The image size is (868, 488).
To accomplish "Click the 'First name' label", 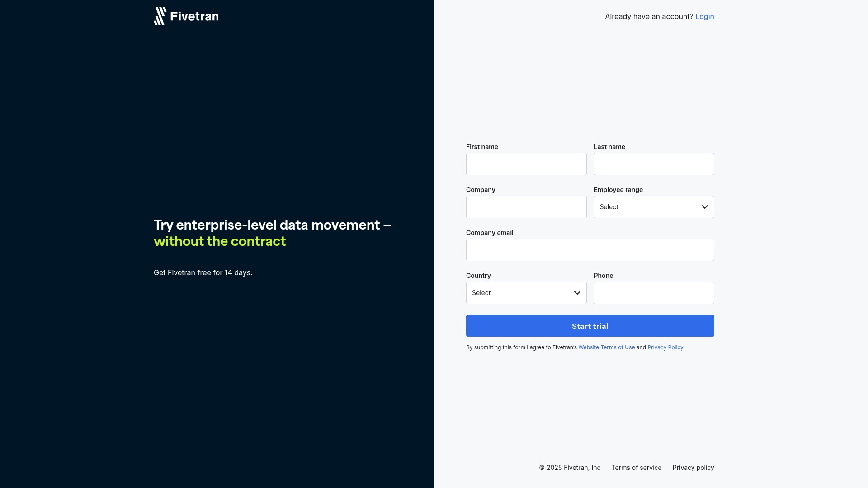I will click(482, 147).
